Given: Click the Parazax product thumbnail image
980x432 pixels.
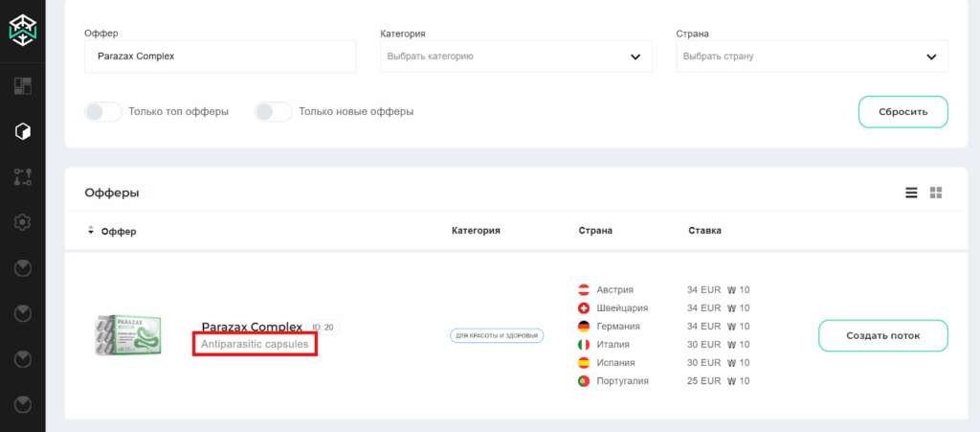Looking at the screenshot, I should point(132,335).
